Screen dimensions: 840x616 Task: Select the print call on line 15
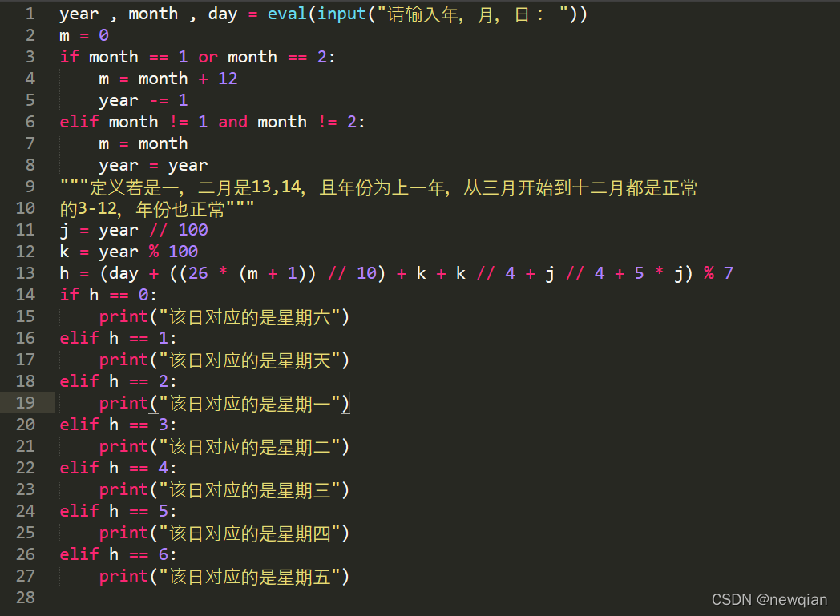click(x=123, y=316)
